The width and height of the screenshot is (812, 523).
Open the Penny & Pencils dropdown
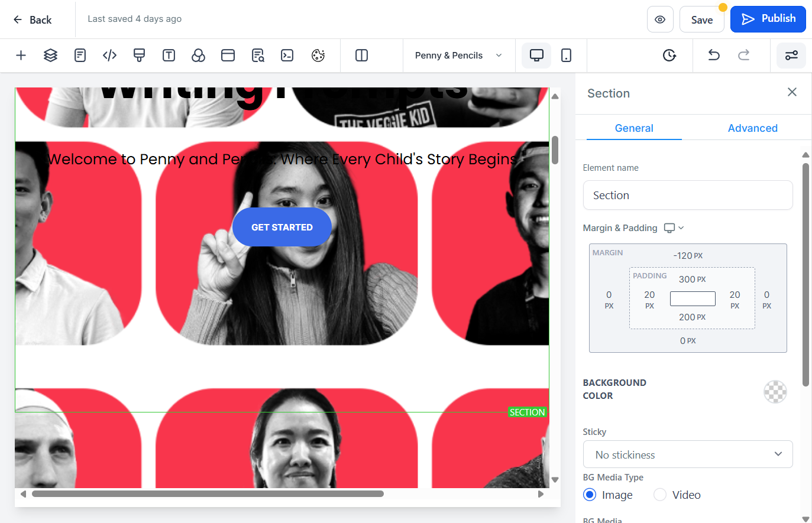[459, 56]
